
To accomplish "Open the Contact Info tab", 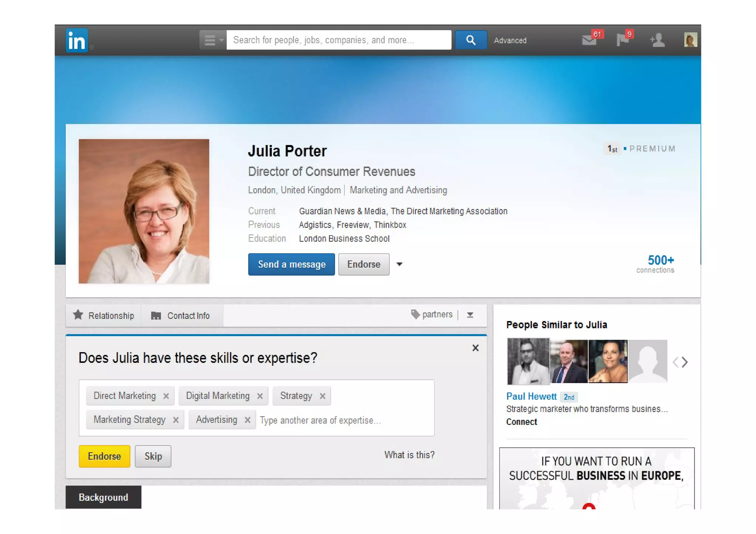I will 181,316.
